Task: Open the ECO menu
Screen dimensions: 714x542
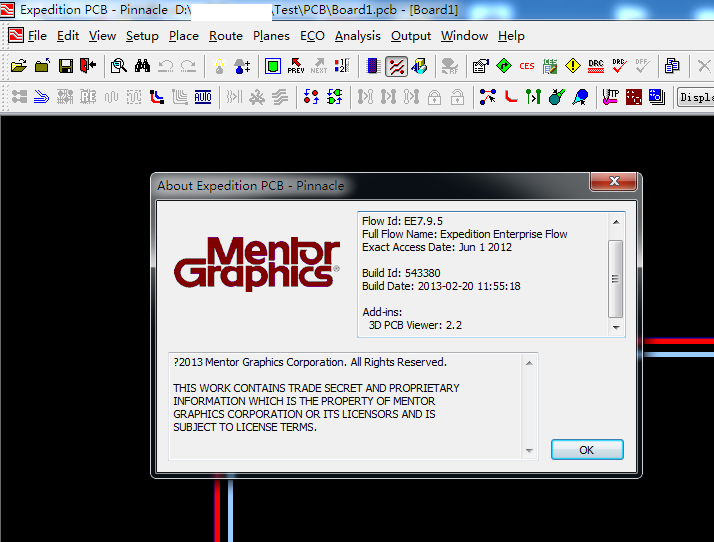Action: (x=312, y=36)
